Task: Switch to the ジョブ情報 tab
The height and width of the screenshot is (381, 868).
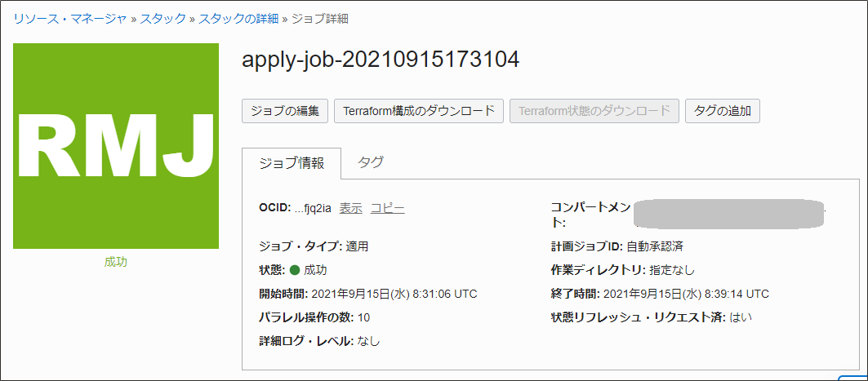Action: coord(292,162)
